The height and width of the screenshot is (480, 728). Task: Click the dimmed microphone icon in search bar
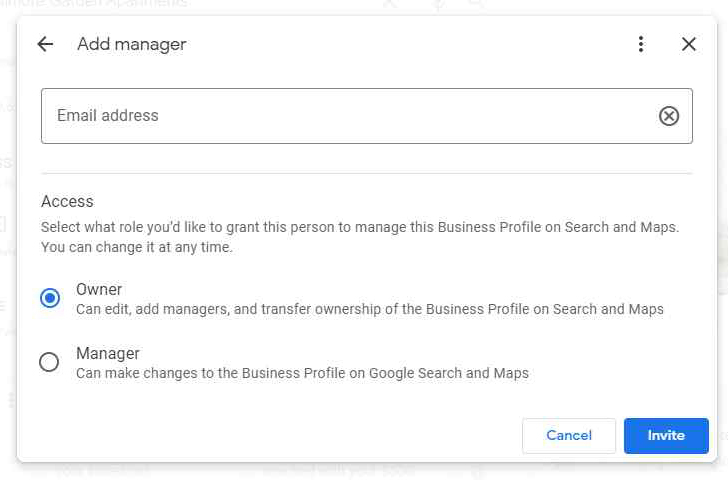pyautogui.click(x=437, y=4)
